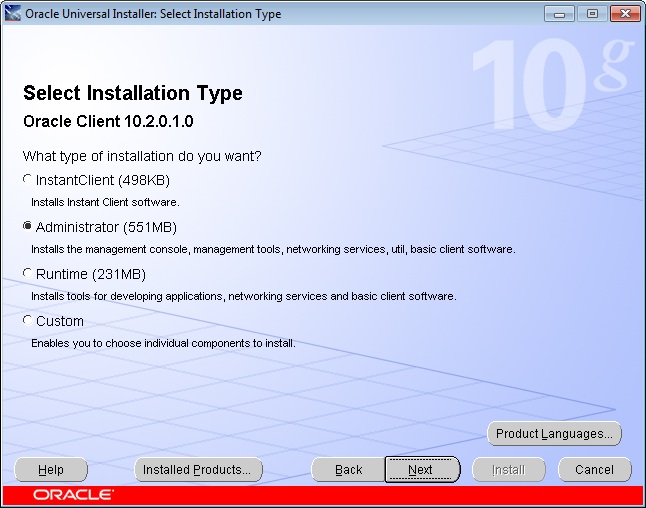Select the Administrator (551MB) installation option
This screenshot has width=646, height=508.
27,227
